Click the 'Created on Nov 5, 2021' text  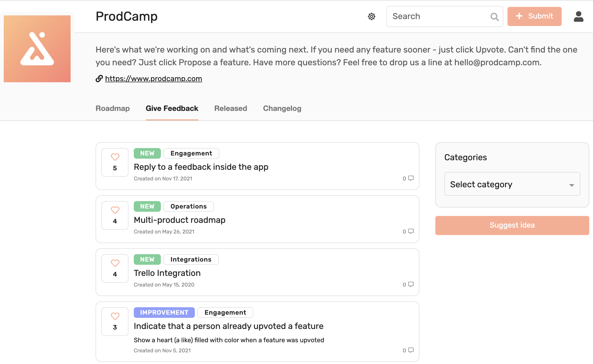162,350
